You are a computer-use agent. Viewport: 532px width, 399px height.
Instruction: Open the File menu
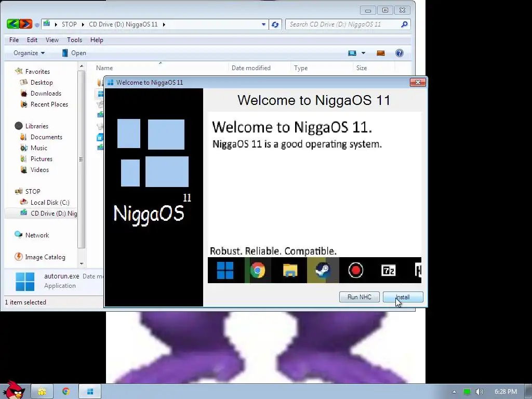tap(14, 40)
